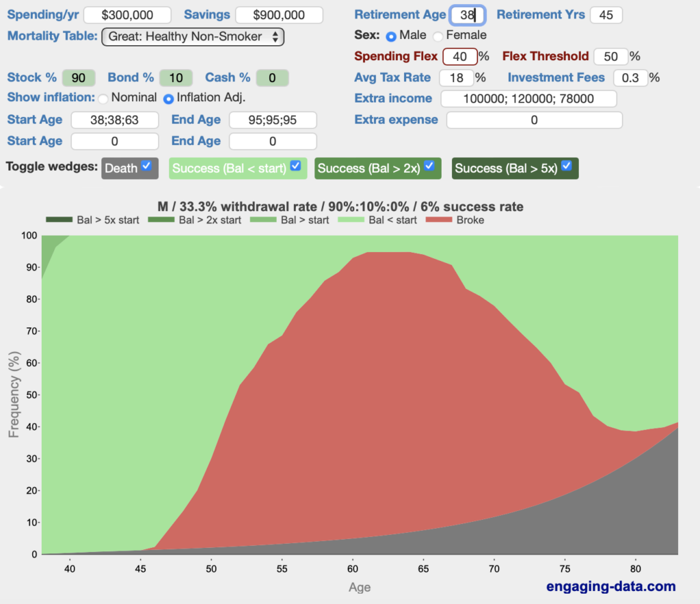700x604 pixels.
Task: Click the Age axis label
Action: 360,588
